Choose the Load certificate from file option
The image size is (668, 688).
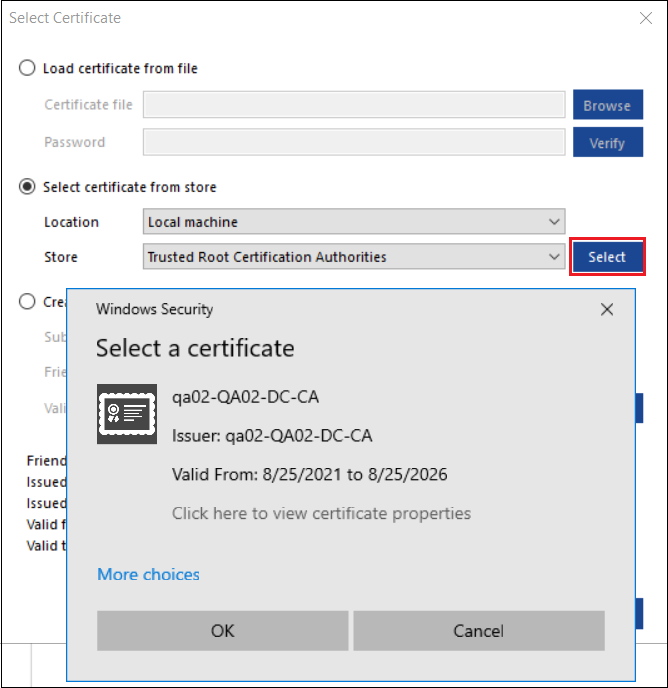(28, 68)
